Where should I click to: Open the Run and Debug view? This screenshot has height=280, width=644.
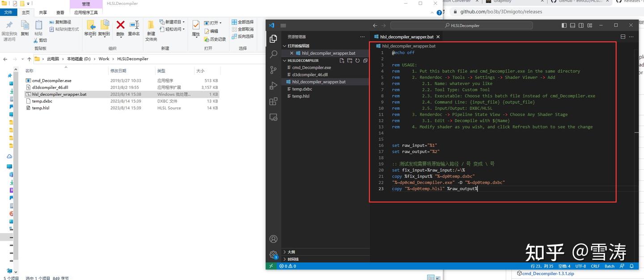click(273, 85)
